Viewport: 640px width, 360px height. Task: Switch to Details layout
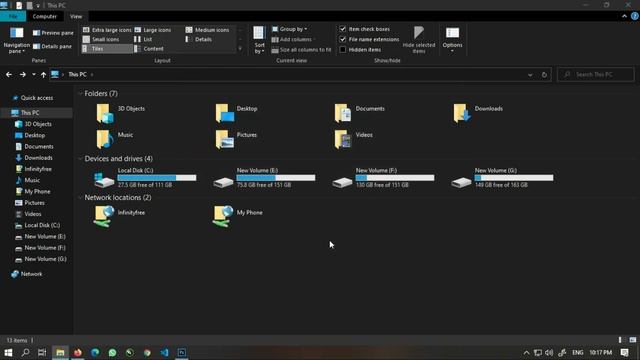pos(198,39)
